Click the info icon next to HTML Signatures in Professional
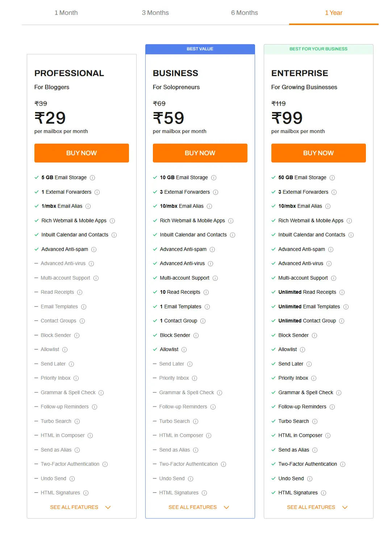Image resolution: width=392 pixels, height=535 pixels. (x=86, y=493)
